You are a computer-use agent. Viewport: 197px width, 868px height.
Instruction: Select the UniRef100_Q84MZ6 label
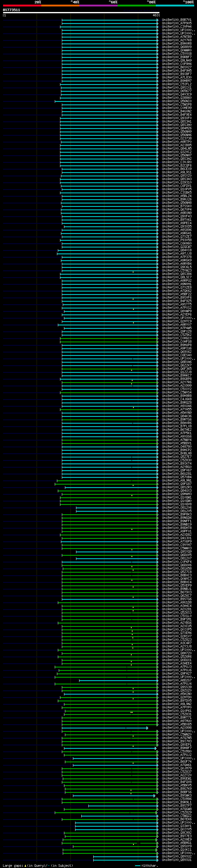tap(176, 128)
